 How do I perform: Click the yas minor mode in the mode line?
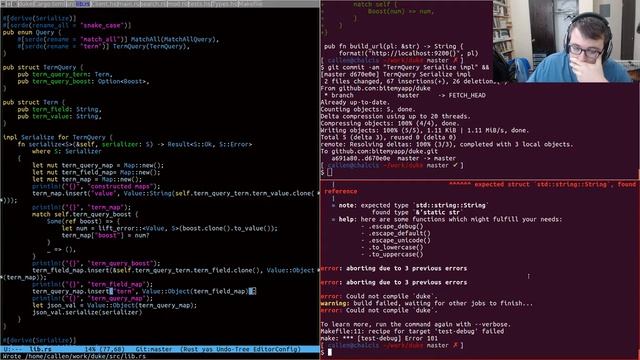pyautogui.click(x=208, y=349)
